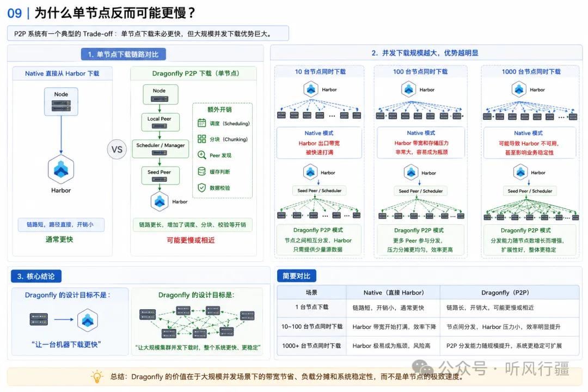This screenshot has width=588, height=392.
Task: Click the 1000+ 台节点同时下载 table cell
Action: (x=311, y=346)
